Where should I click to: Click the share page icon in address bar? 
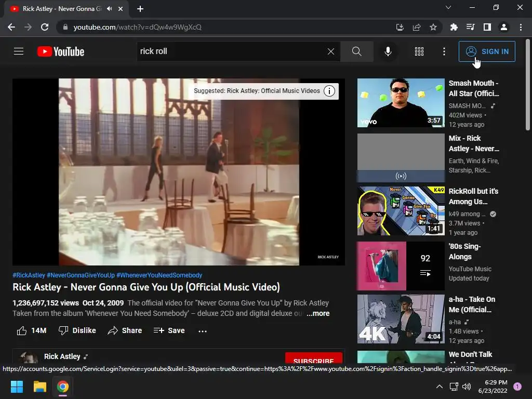(417, 27)
